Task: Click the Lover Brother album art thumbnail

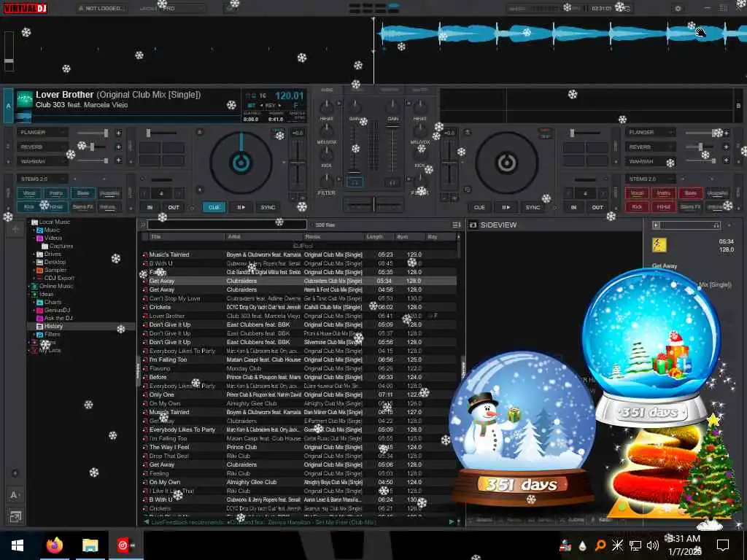Action: click(24, 99)
